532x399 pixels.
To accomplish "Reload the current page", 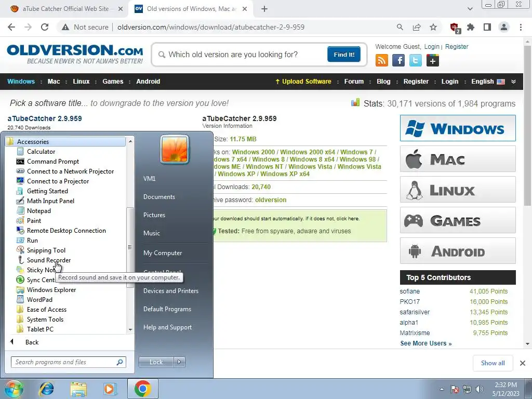I will click(x=45, y=27).
